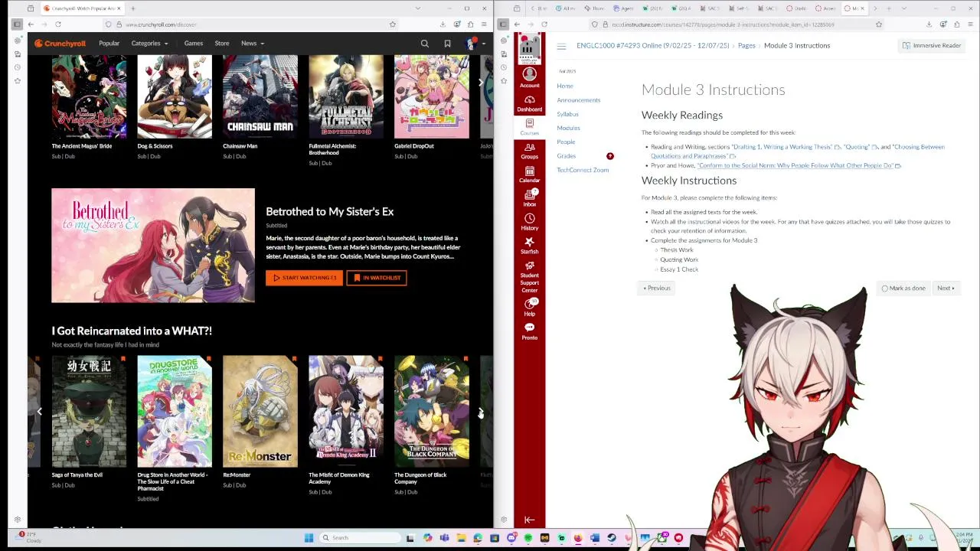
Task: Open the Immersive Reader
Action: (x=931, y=46)
